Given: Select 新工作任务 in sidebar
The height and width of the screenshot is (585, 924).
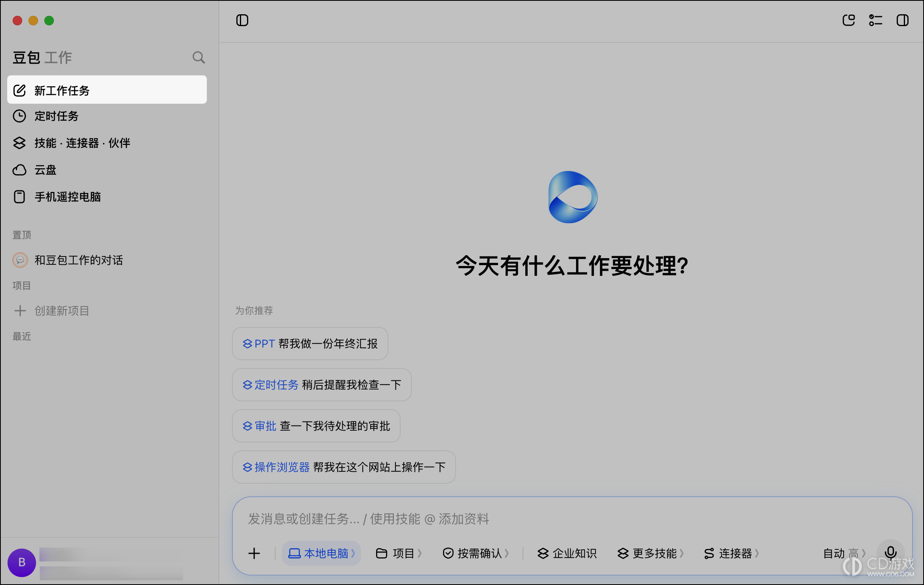Looking at the screenshot, I should click(x=107, y=90).
